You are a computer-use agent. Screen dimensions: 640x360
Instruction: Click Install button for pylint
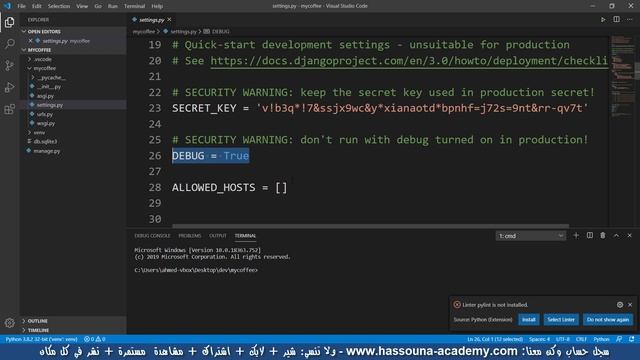529,320
